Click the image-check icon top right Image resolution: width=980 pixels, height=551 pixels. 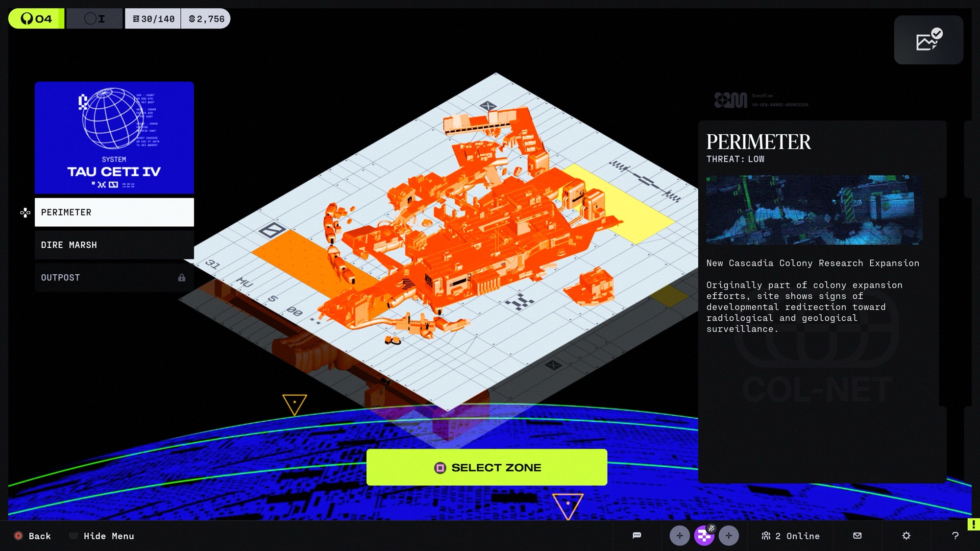928,40
